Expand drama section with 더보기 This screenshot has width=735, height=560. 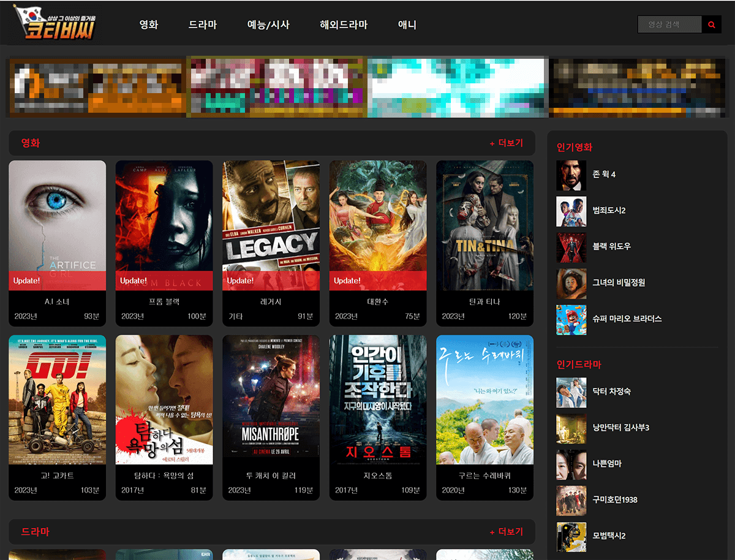click(x=507, y=532)
